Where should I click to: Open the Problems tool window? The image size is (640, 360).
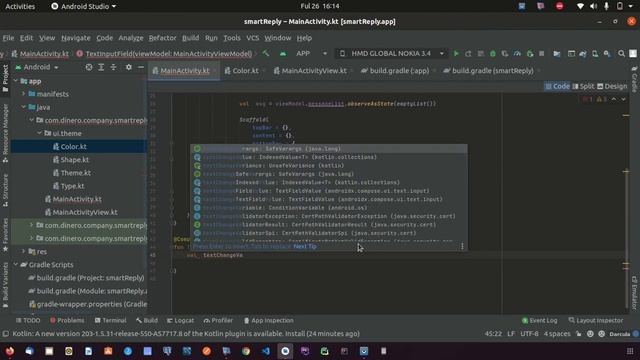click(x=67, y=320)
